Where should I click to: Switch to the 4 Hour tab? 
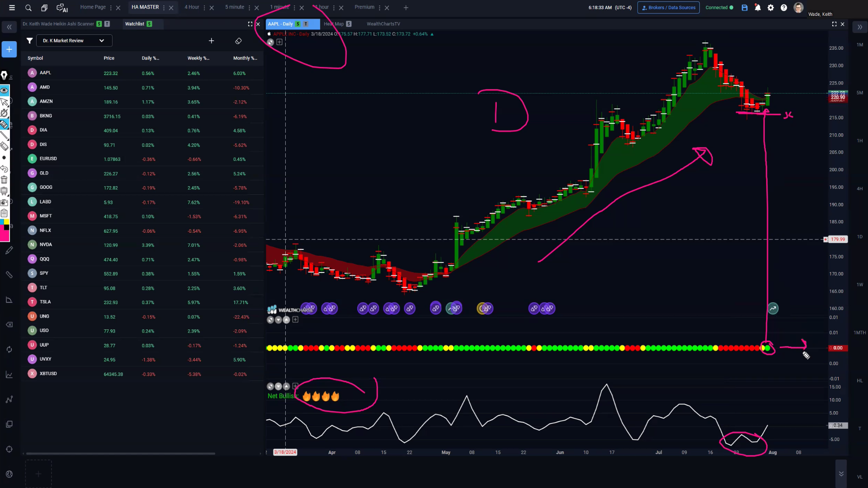click(192, 7)
